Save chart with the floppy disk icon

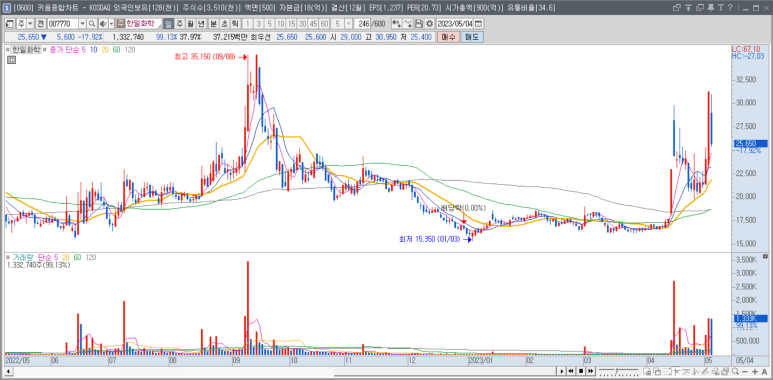tap(419, 24)
